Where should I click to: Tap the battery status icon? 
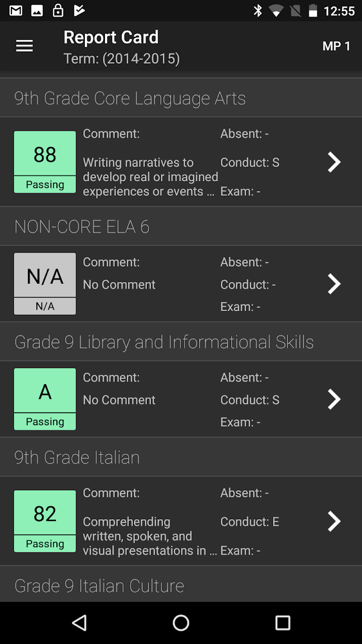[x=313, y=10]
